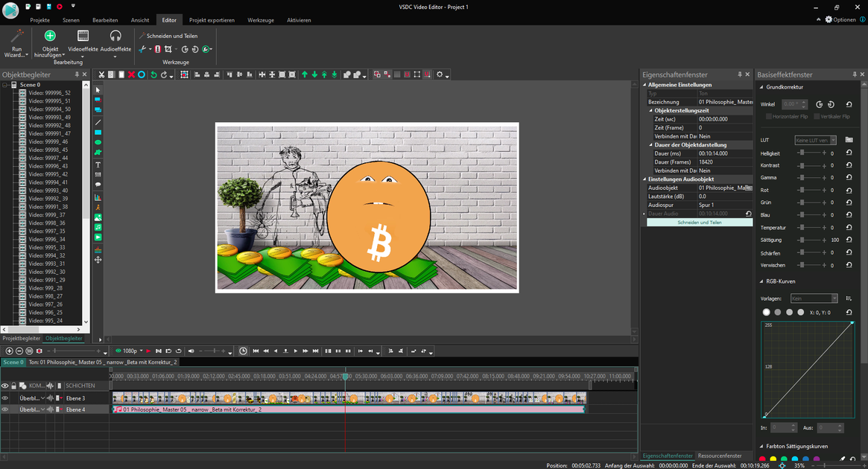Switch to the Projektbegleiter tab
This screenshot has height=469, width=868.
click(x=22, y=339)
